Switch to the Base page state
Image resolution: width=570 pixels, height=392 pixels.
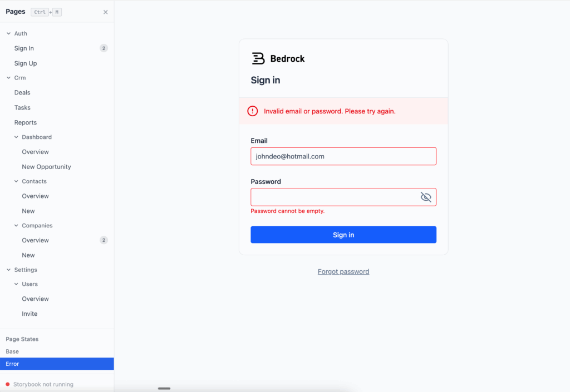click(12, 351)
